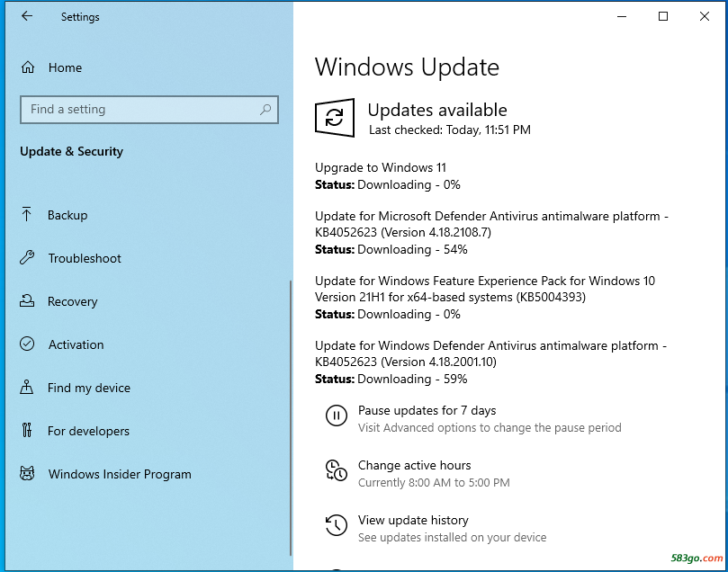Click the Updates available status heading
728x572 pixels.
pyautogui.click(x=437, y=110)
